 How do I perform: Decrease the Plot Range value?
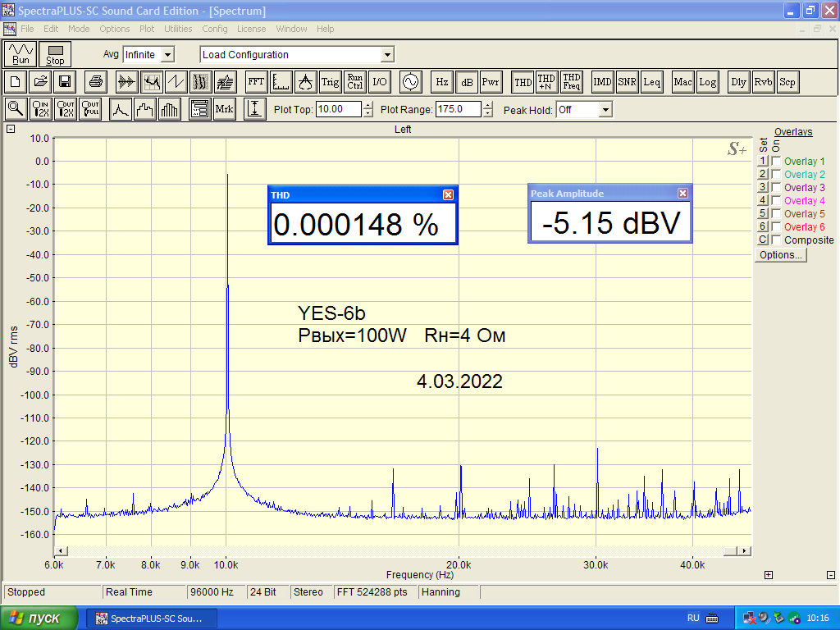[487, 113]
